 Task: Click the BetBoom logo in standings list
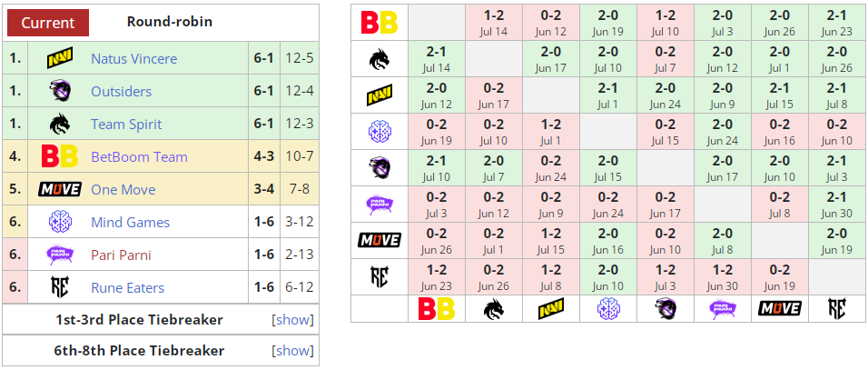pyautogui.click(x=60, y=157)
